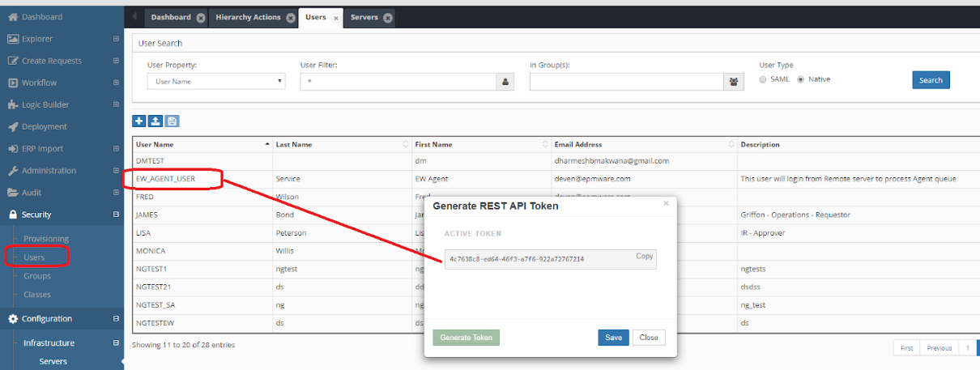Click the save disk icon above table
Image resolution: width=980 pixels, height=370 pixels.
(x=172, y=121)
